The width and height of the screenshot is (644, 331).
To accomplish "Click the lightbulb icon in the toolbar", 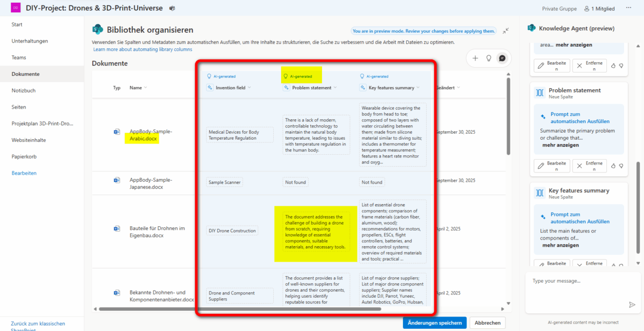I will point(488,58).
